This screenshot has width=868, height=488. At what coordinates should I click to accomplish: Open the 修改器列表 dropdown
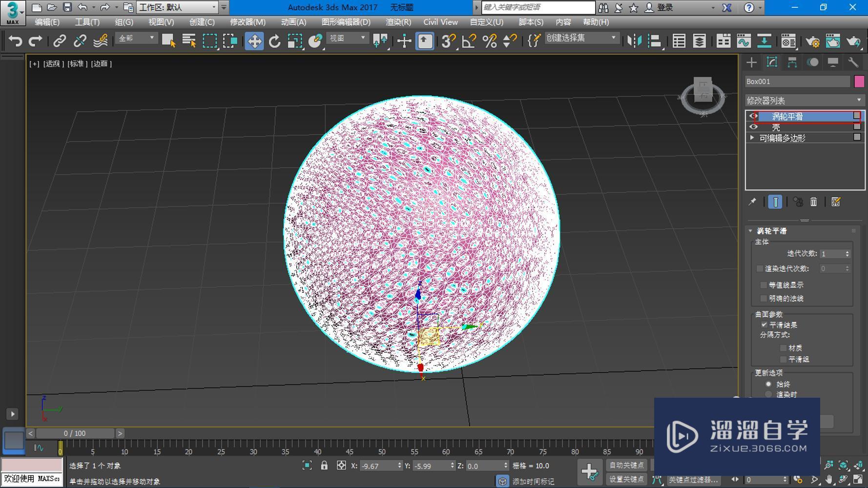(x=805, y=100)
